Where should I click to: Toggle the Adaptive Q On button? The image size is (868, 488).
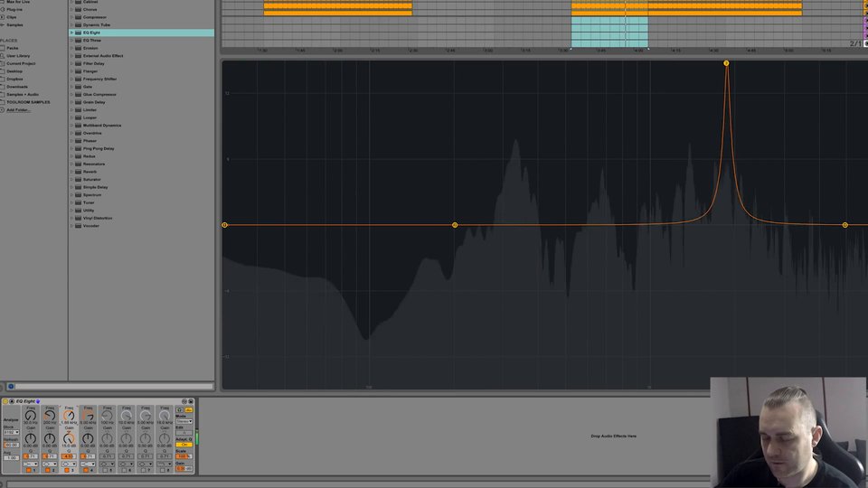(184, 445)
